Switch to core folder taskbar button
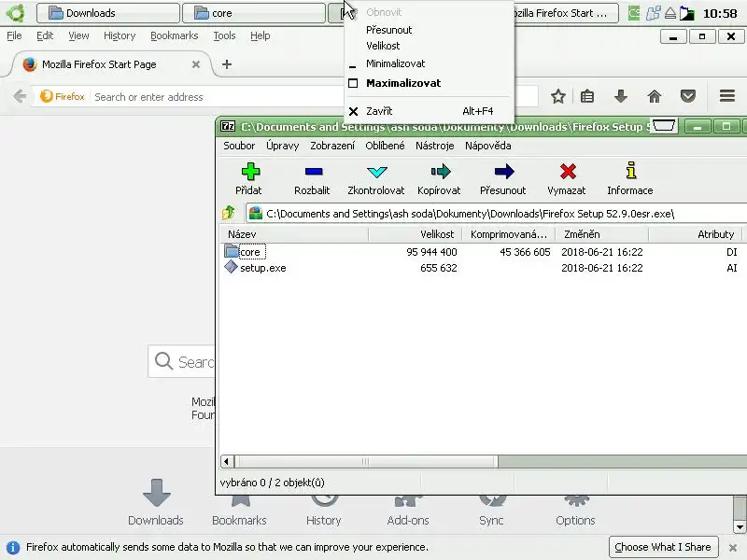The height and width of the screenshot is (560, 747). 253,13
